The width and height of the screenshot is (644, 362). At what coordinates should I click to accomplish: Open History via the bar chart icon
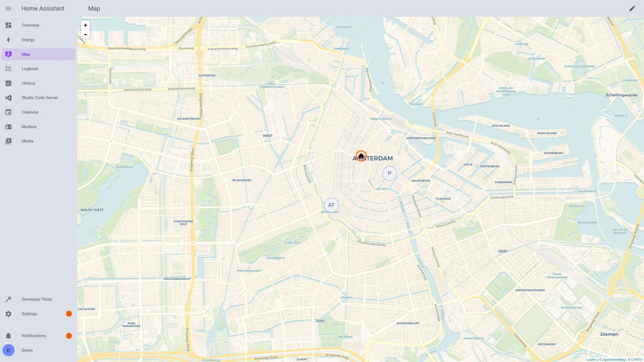(8, 83)
